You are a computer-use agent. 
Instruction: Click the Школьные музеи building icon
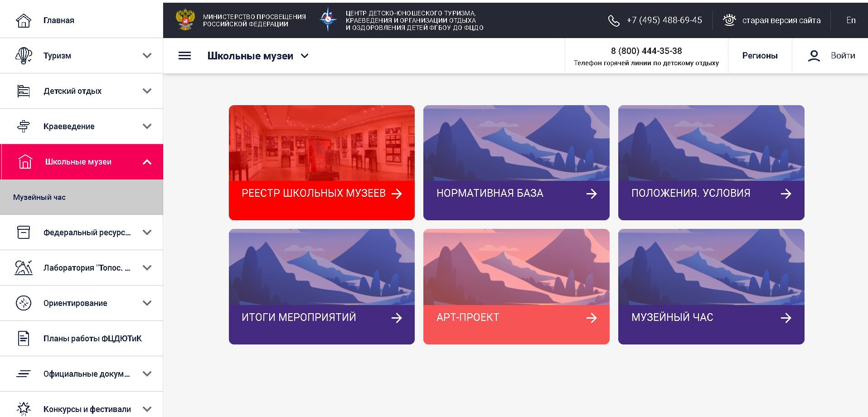pyautogui.click(x=25, y=162)
